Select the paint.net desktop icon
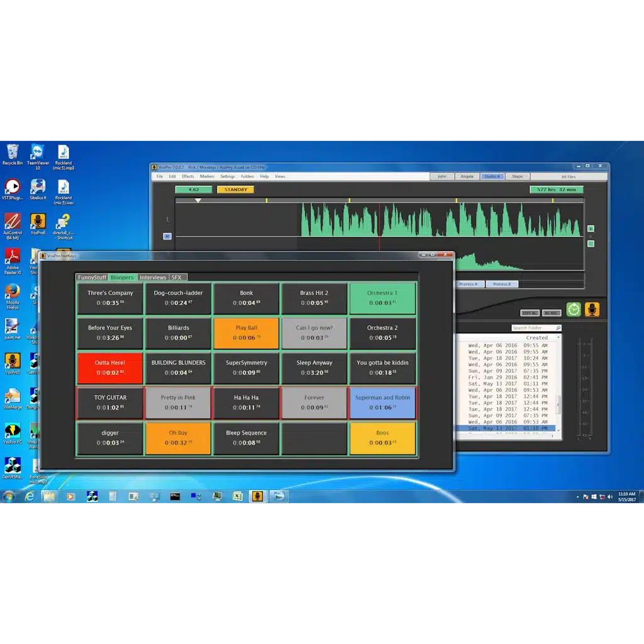Screen dimensions: 644x644 pyautogui.click(x=13, y=328)
